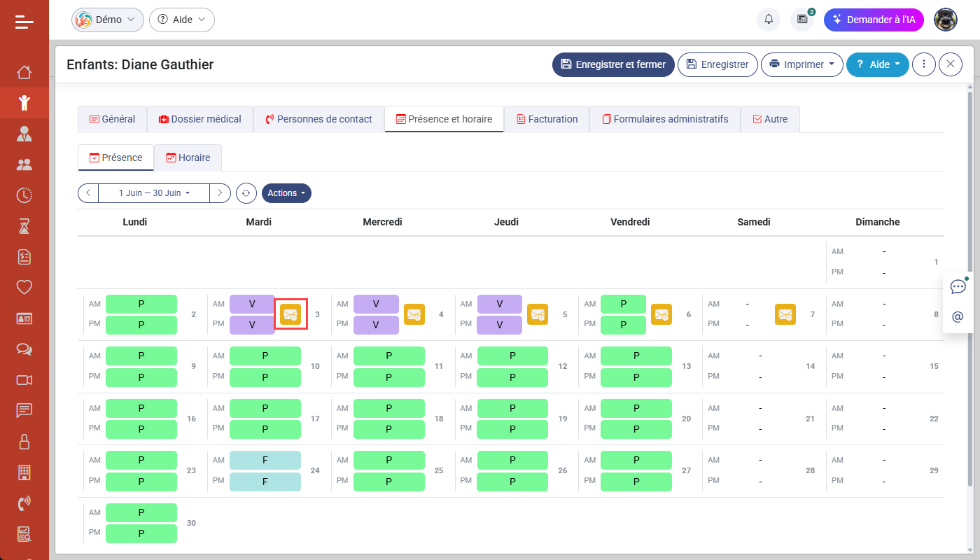The image size is (980, 560).
Task: Toggle the PM vacation V on Wednesday June 4
Action: (376, 324)
